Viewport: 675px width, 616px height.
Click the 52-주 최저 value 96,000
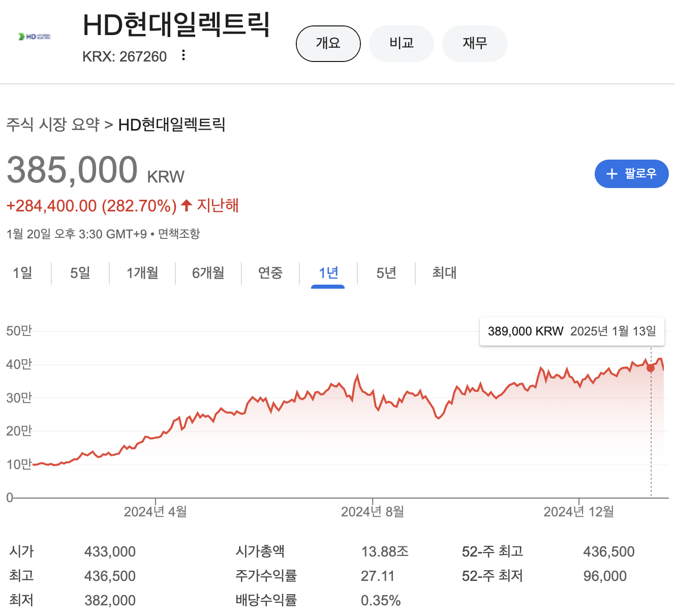click(x=605, y=576)
